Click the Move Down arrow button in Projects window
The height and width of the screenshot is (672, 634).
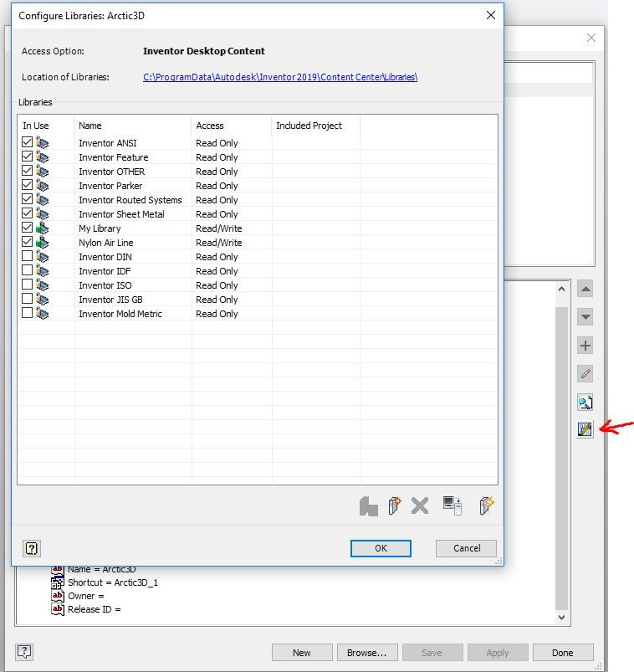585,317
